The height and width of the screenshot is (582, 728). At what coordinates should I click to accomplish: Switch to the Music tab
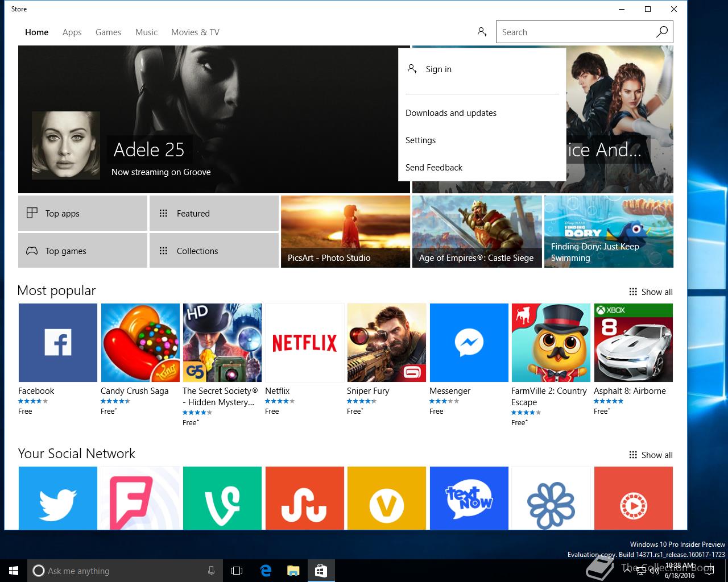(146, 32)
